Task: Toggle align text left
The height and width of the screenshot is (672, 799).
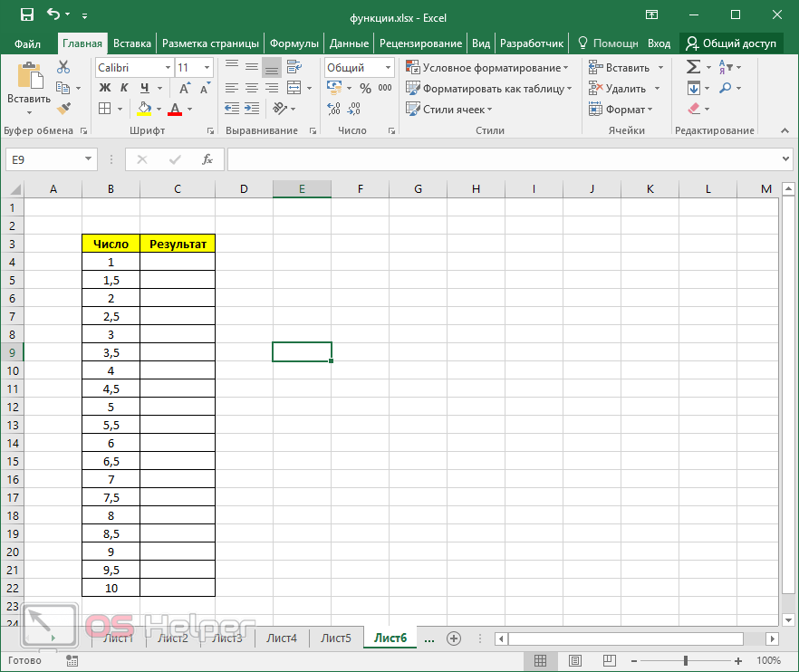Action: (x=232, y=88)
